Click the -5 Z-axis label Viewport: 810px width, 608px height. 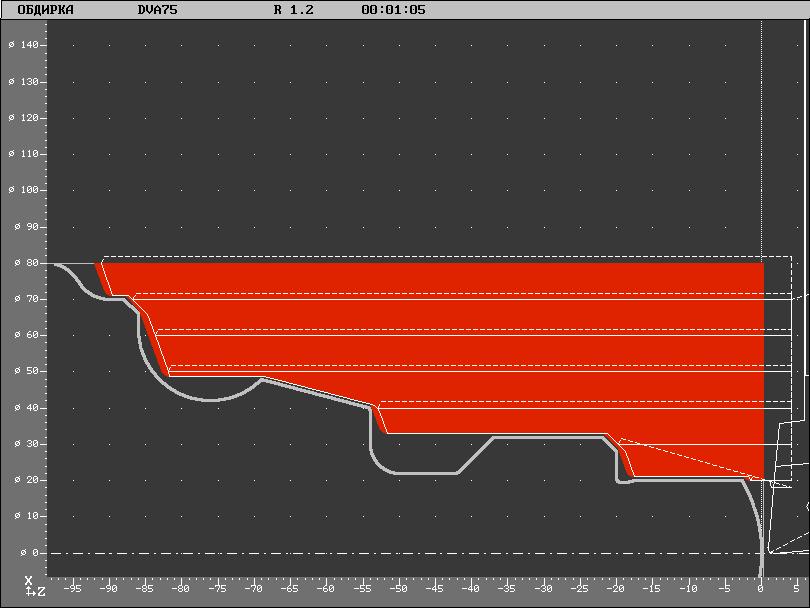click(x=725, y=588)
